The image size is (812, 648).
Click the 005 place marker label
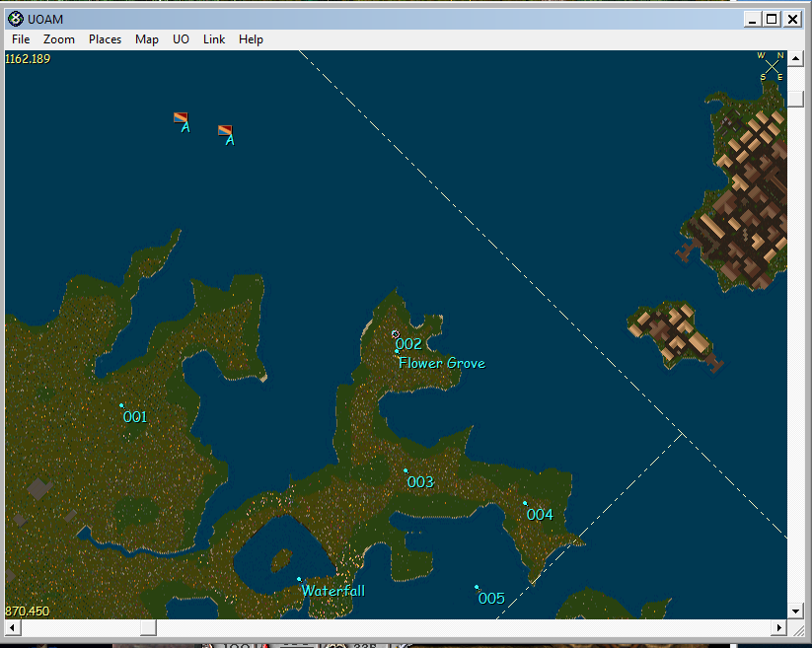click(x=491, y=599)
